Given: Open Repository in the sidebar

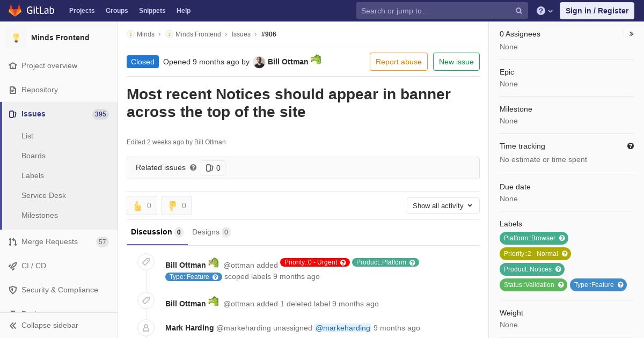Looking at the screenshot, I should 59,90.
